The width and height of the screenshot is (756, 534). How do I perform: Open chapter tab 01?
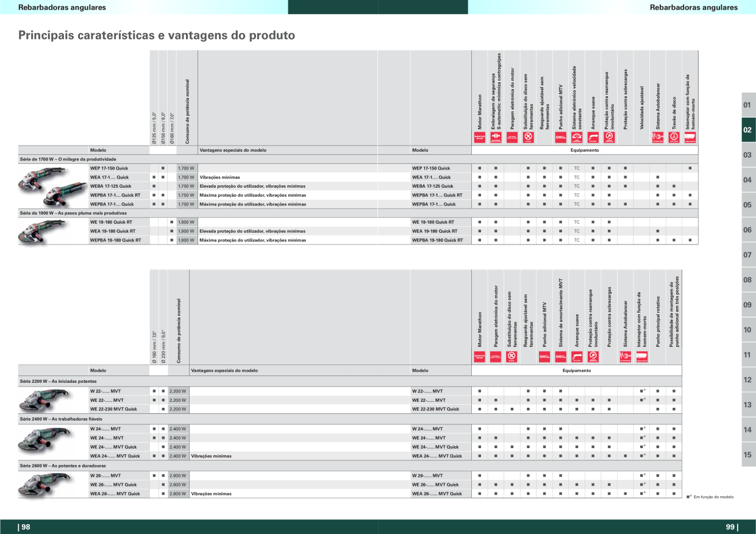(x=749, y=105)
